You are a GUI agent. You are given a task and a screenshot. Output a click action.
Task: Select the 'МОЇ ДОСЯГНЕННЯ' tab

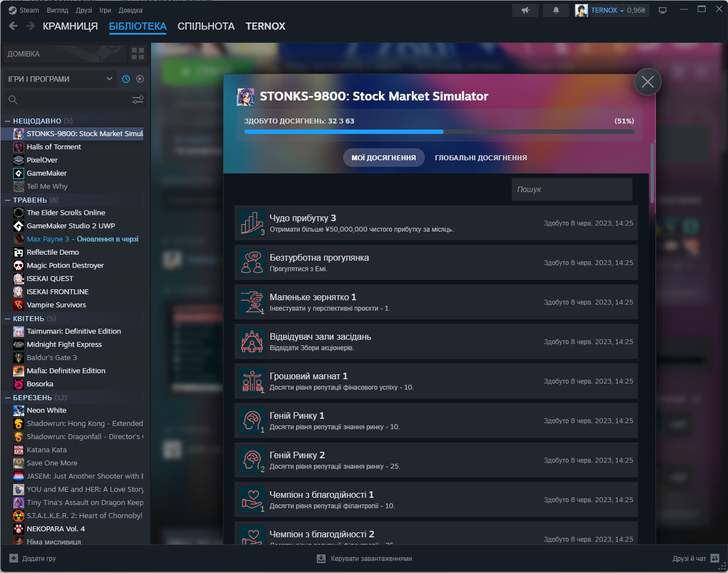[x=384, y=158]
